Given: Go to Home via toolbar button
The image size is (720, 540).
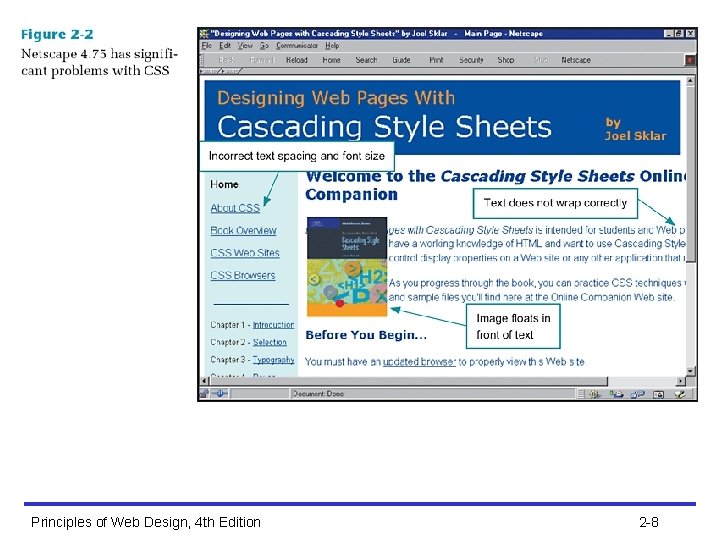Looking at the screenshot, I should (331, 60).
